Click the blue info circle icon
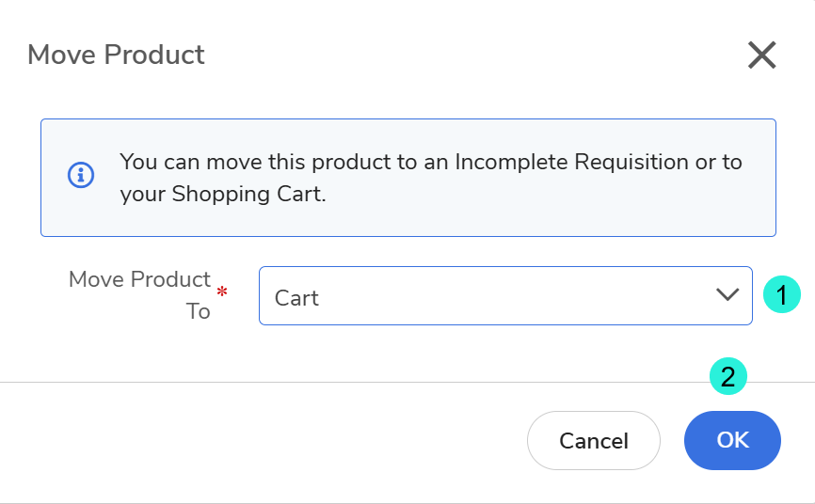 pyautogui.click(x=81, y=175)
